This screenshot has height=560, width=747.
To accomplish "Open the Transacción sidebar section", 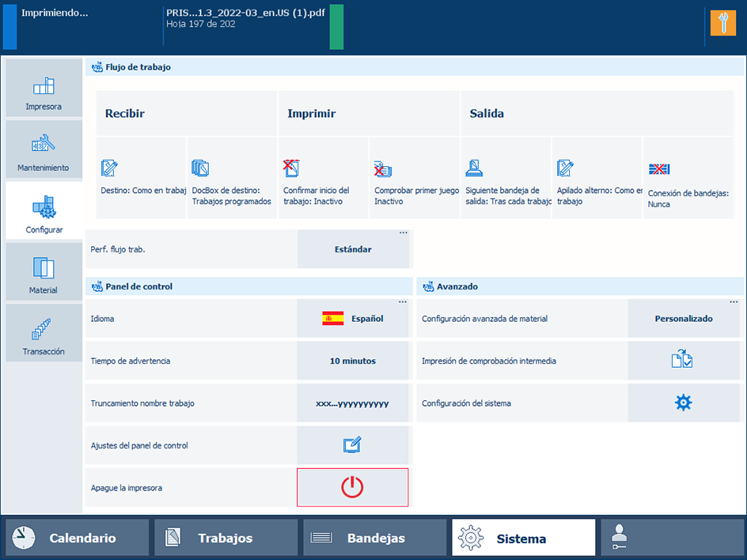I will click(x=44, y=333).
